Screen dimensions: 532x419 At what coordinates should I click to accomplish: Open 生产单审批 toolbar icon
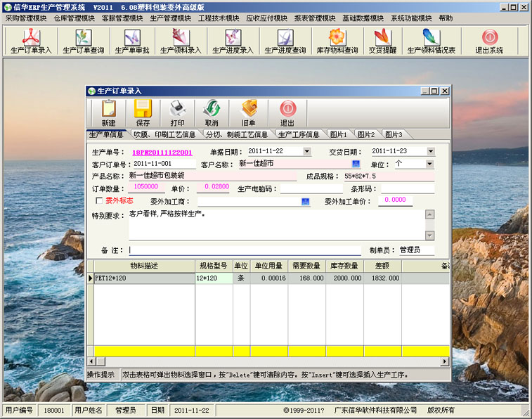132,41
